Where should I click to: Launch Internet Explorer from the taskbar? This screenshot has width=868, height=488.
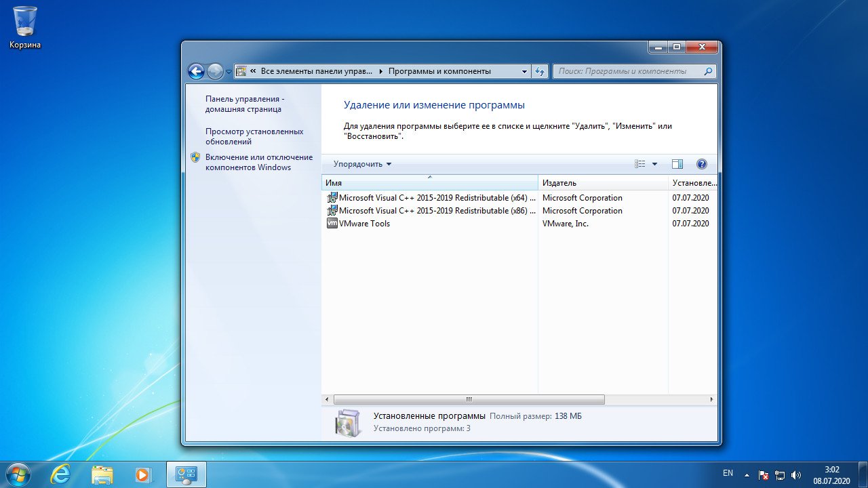tap(61, 474)
